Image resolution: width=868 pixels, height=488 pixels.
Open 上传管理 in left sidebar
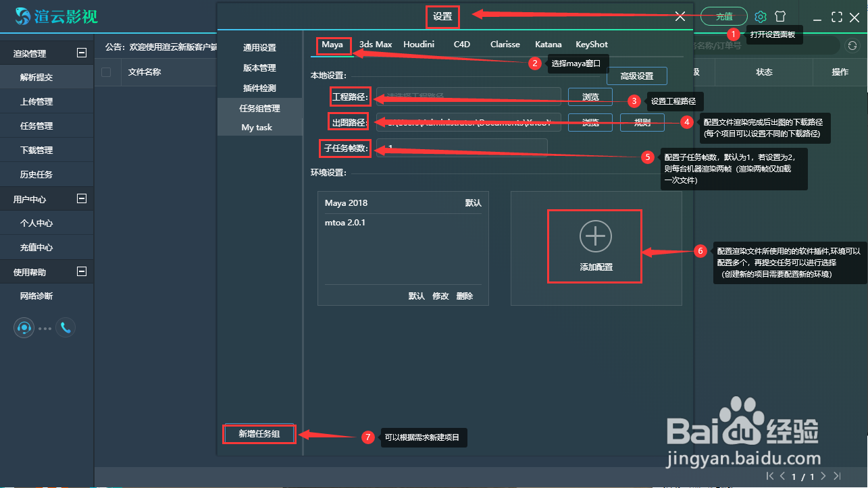(x=47, y=102)
